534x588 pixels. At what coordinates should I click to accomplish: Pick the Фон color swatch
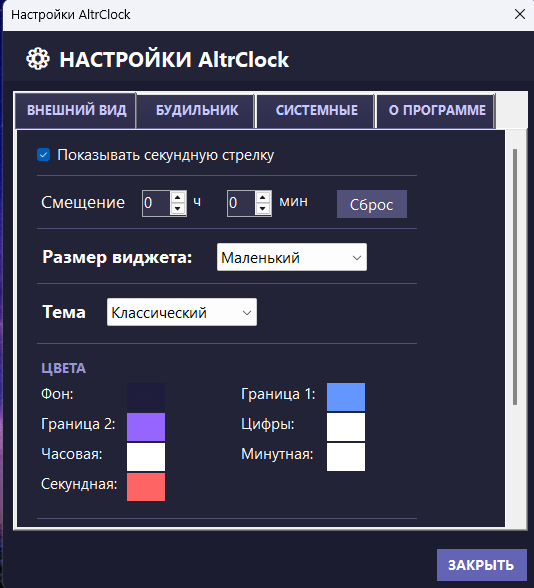point(146,397)
